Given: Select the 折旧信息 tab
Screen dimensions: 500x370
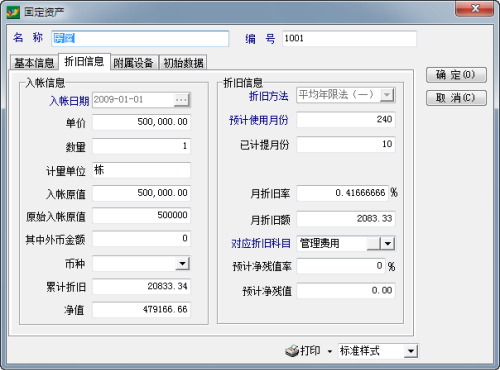Looking at the screenshot, I should click(x=84, y=61).
